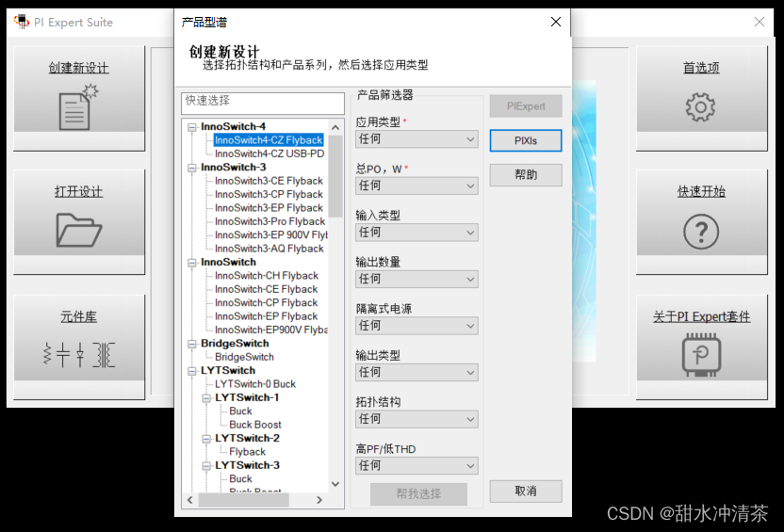Select InnoSwitch-CE Flyback in tree
The image size is (784, 532).
point(266,289)
